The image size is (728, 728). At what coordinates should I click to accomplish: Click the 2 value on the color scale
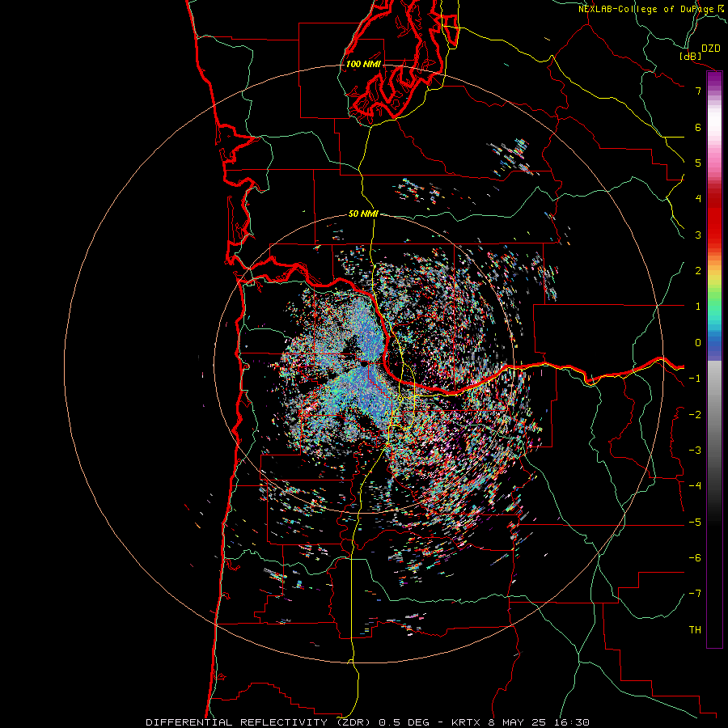tap(698, 271)
